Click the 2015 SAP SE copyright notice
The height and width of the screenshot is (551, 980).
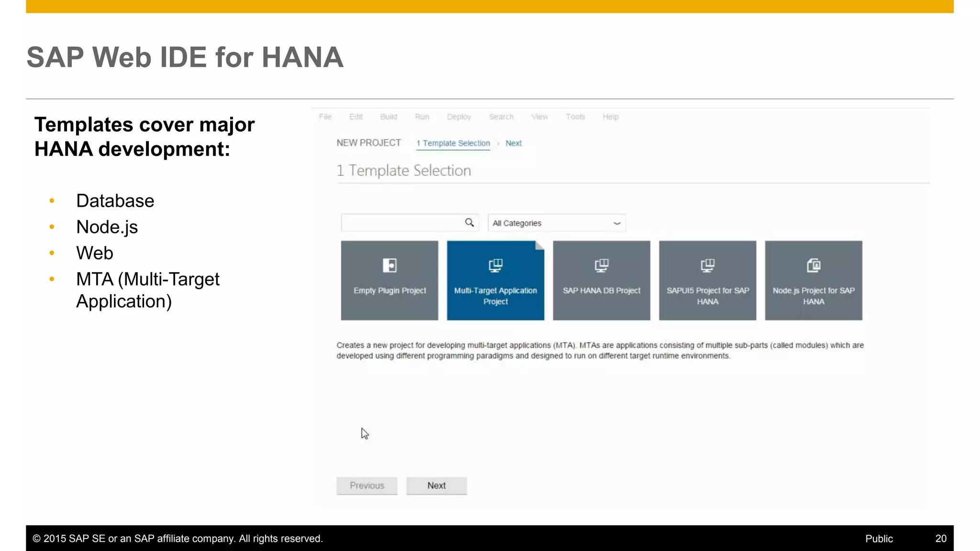[x=178, y=539]
